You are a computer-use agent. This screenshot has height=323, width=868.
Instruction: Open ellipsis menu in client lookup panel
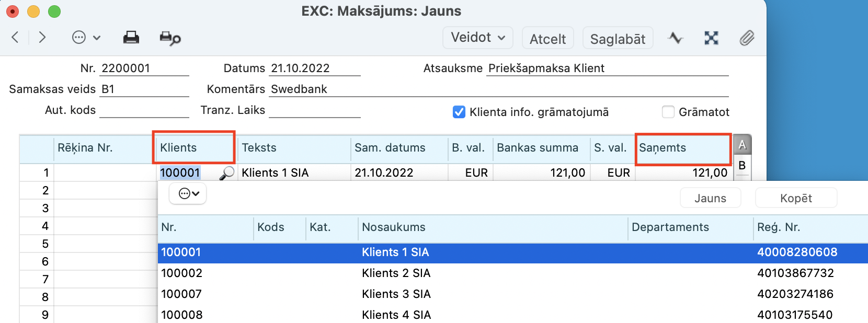[x=188, y=194]
